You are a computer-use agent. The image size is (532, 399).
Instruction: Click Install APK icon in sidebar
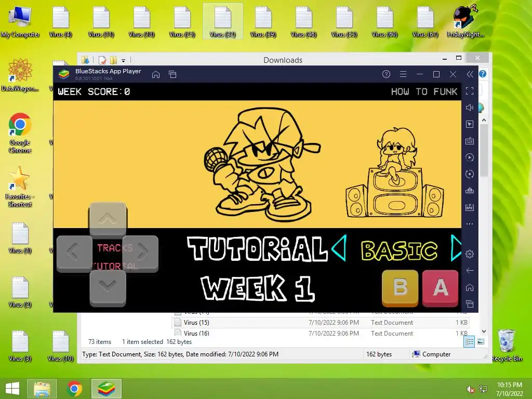470,207
